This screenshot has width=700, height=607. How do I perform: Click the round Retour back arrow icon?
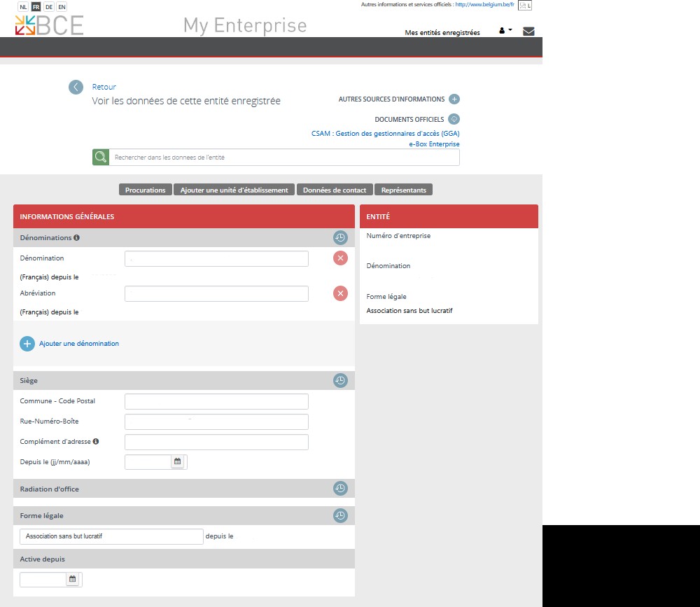(76, 87)
